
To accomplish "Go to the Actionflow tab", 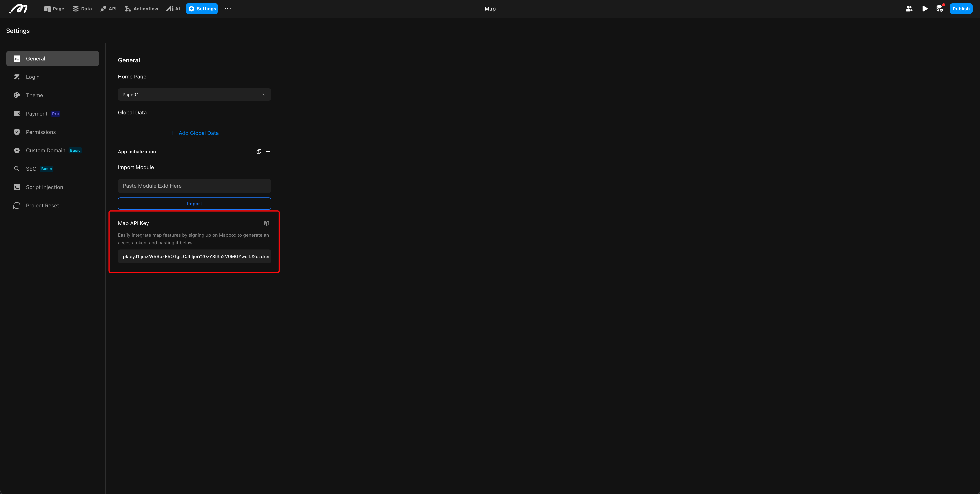I will click(142, 9).
